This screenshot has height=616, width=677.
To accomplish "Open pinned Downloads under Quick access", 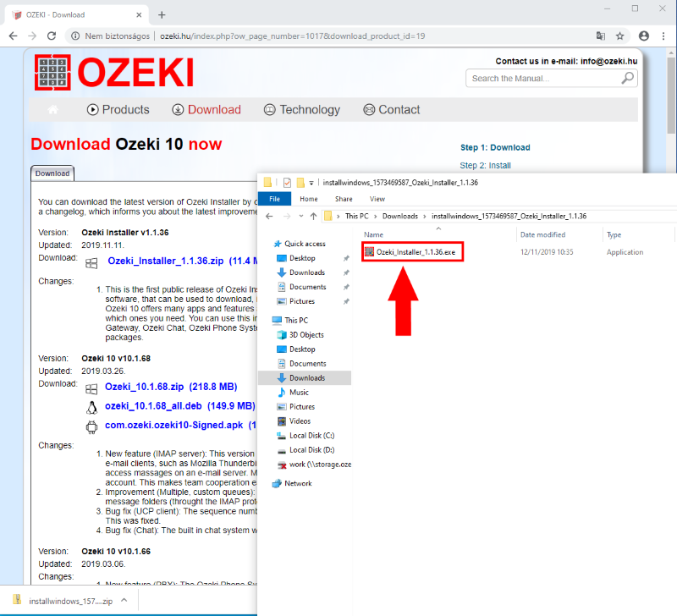I will point(307,272).
